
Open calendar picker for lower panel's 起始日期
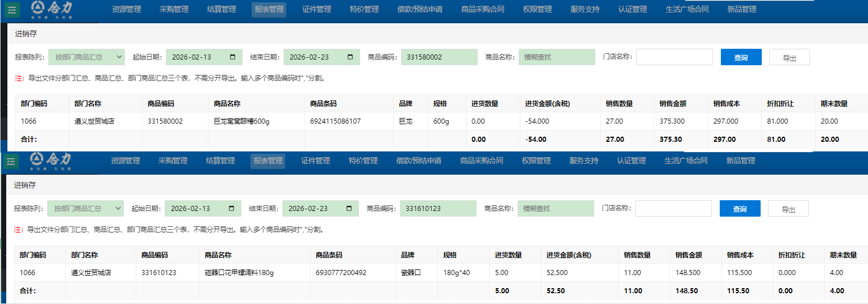point(231,209)
